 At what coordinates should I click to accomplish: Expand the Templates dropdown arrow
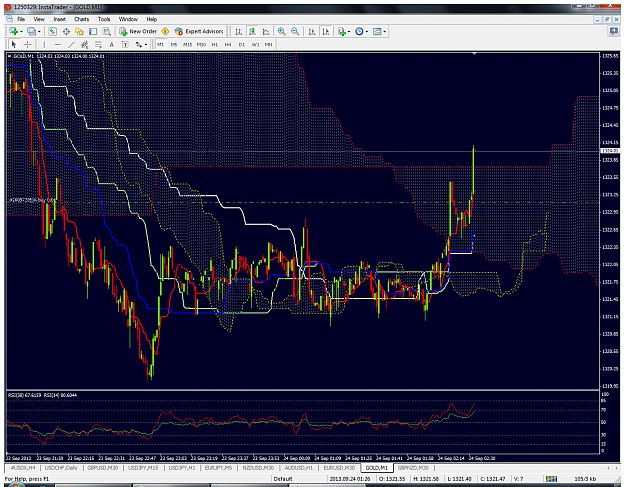point(384,31)
